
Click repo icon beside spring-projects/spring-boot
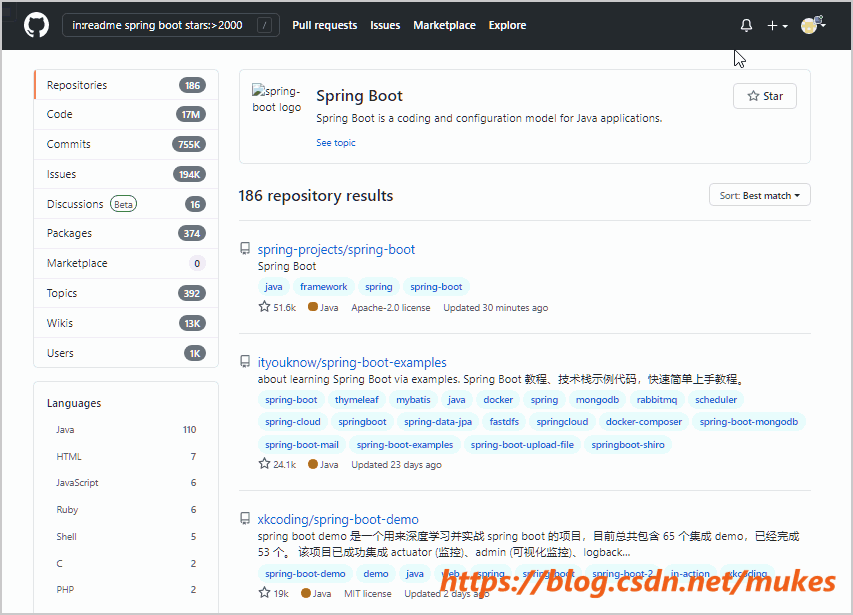click(x=245, y=249)
